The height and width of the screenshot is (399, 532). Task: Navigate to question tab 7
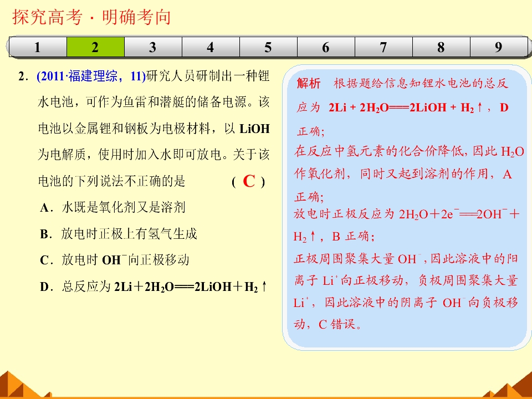pos(383,47)
